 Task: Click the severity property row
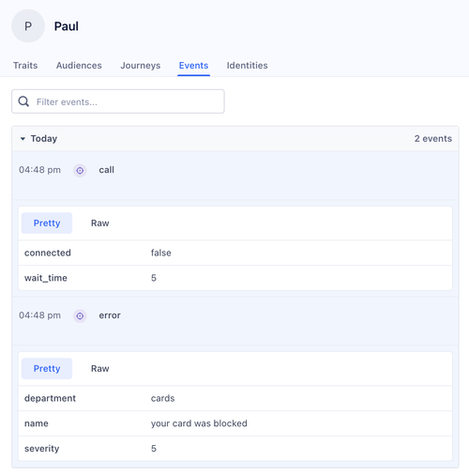235,449
